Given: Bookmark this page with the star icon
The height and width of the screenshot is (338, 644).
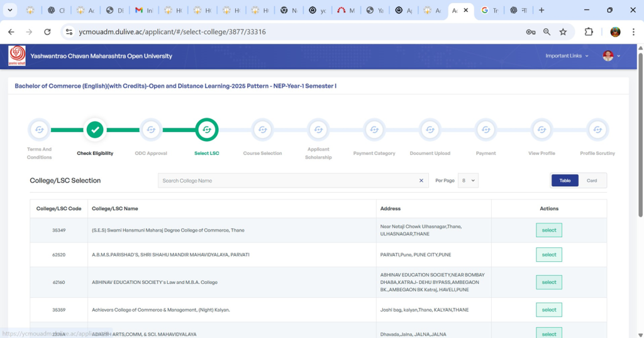Looking at the screenshot, I should [563, 32].
